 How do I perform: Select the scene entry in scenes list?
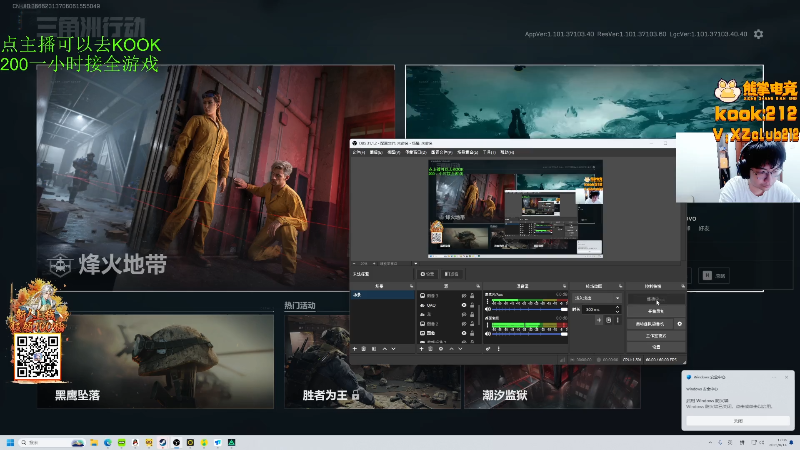coord(382,295)
